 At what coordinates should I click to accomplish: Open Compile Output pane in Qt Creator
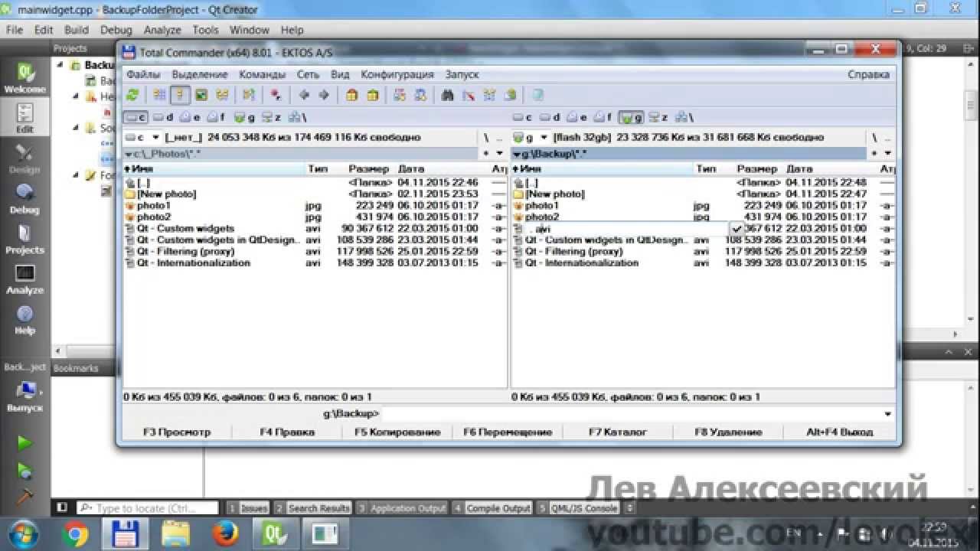(492, 508)
